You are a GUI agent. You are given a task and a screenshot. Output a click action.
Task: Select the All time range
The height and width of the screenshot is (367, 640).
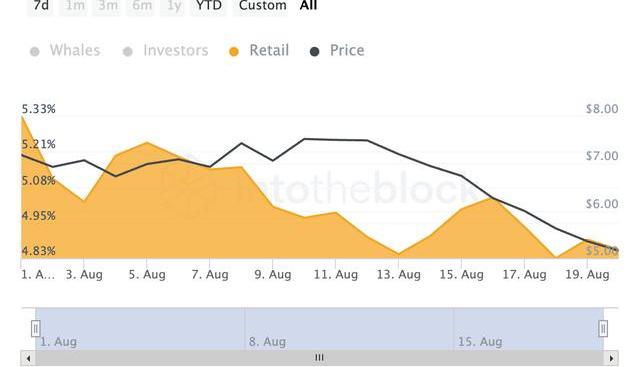(x=308, y=6)
